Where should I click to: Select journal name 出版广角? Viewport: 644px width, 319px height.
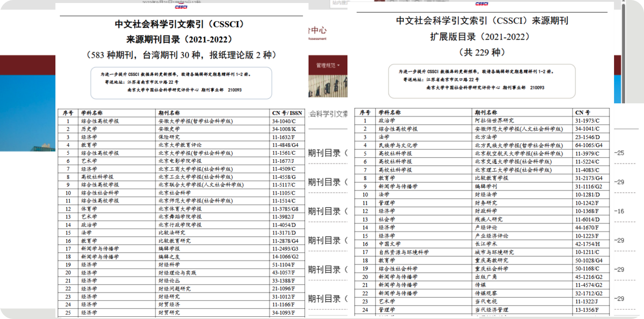pyautogui.click(x=486, y=277)
